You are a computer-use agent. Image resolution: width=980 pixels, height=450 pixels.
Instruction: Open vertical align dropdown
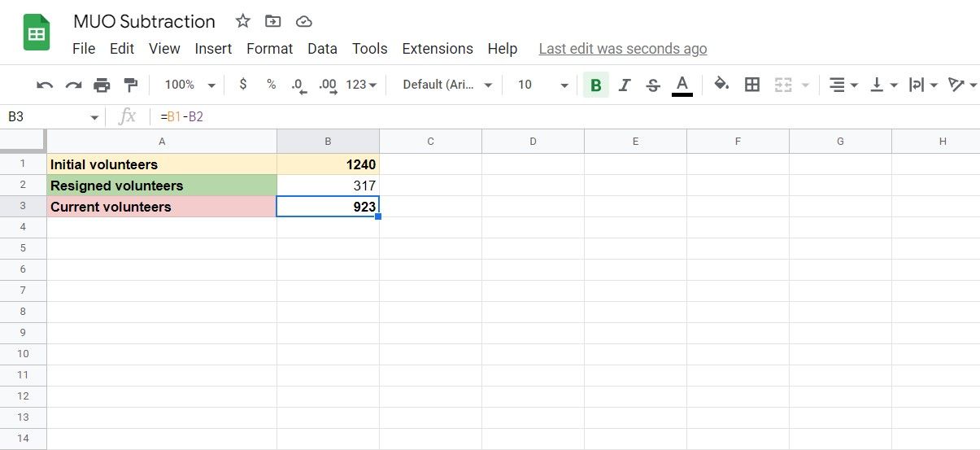(884, 85)
